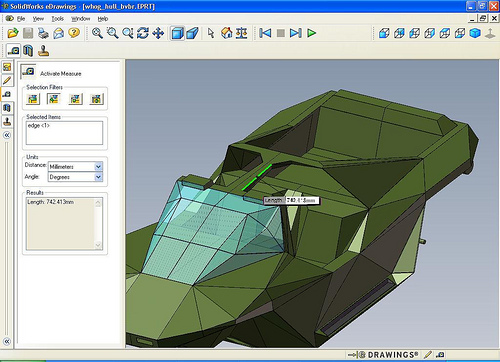Click the Length 742.413mm result text
This screenshot has height=362, width=500.
coord(51,202)
